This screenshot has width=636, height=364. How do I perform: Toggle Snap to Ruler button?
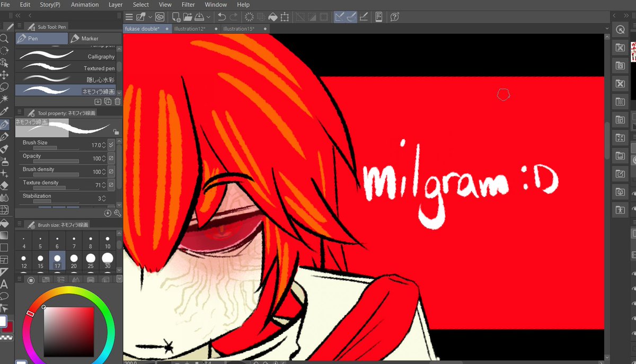point(340,17)
